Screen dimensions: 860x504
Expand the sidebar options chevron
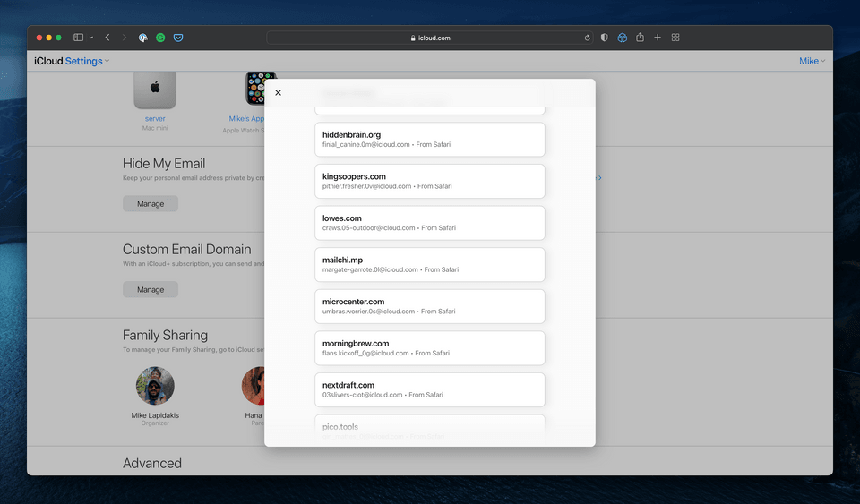coord(90,38)
